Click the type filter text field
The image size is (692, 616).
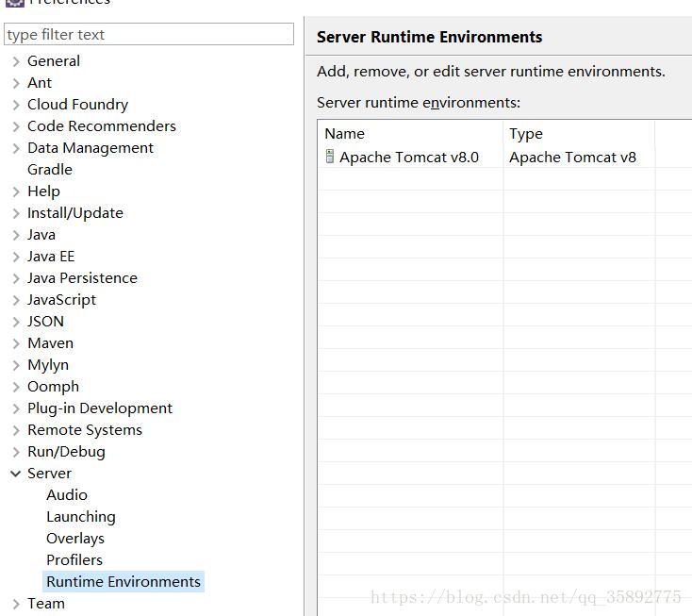click(x=149, y=35)
